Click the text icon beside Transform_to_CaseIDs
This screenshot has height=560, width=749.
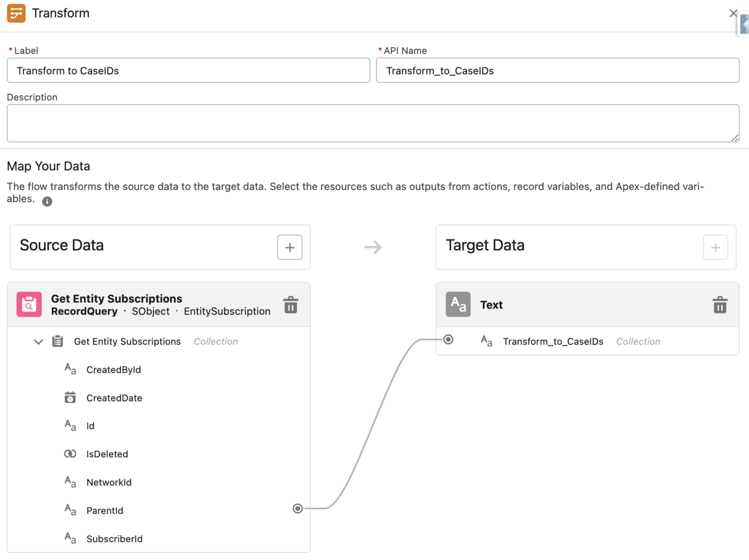[486, 341]
